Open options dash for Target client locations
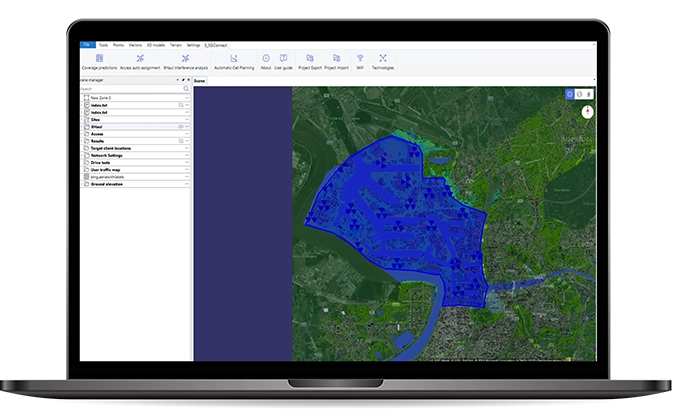680x419 pixels. pyautogui.click(x=187, y=148)
